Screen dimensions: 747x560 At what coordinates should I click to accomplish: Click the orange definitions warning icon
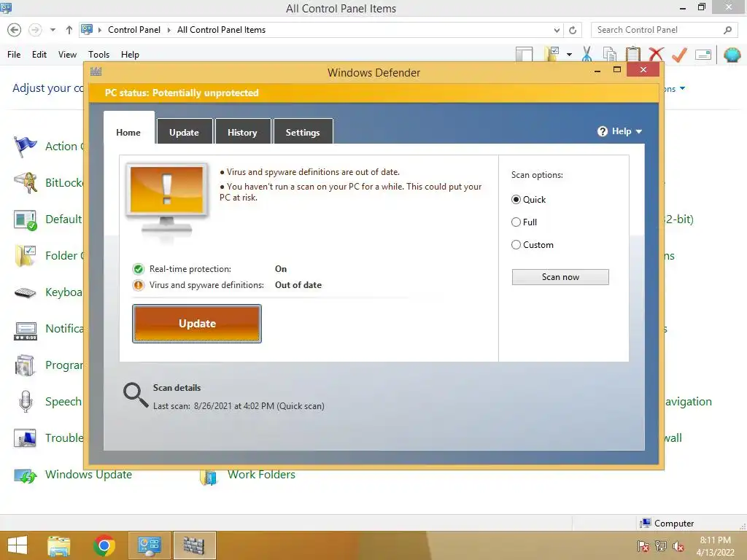click(138, 285)
